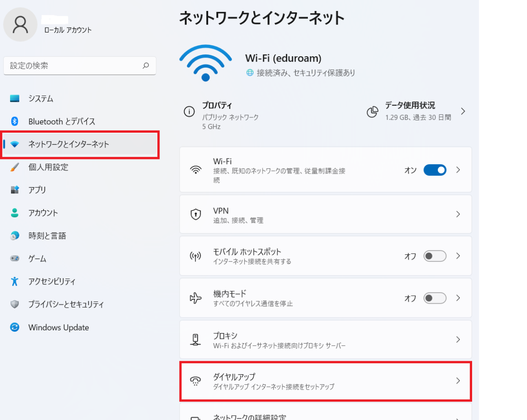Open ダイヤルアップ chevron arrow

click(x=458, y=381)
